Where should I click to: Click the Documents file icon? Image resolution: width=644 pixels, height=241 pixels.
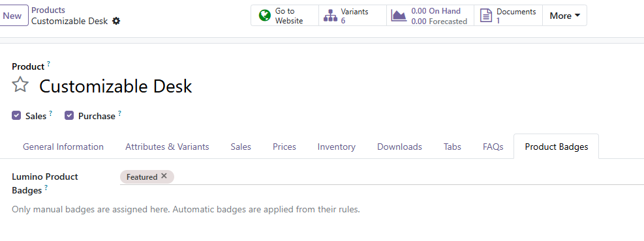(x=486, y=16)
